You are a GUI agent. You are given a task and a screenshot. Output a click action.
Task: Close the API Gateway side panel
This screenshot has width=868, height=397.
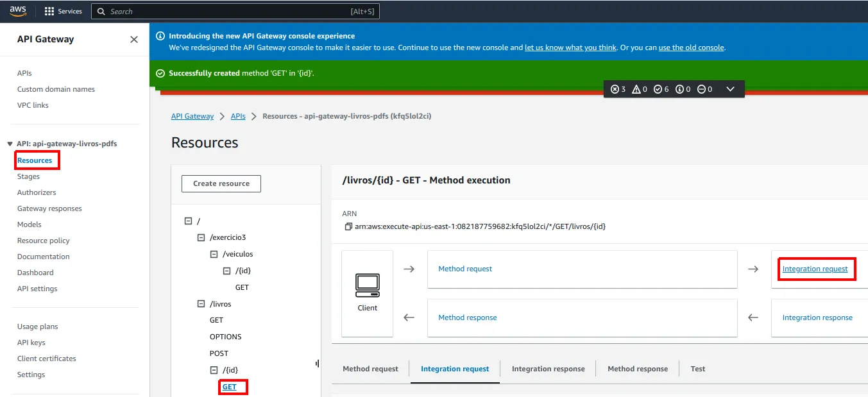pyautogui.click(x=134, y=39)
